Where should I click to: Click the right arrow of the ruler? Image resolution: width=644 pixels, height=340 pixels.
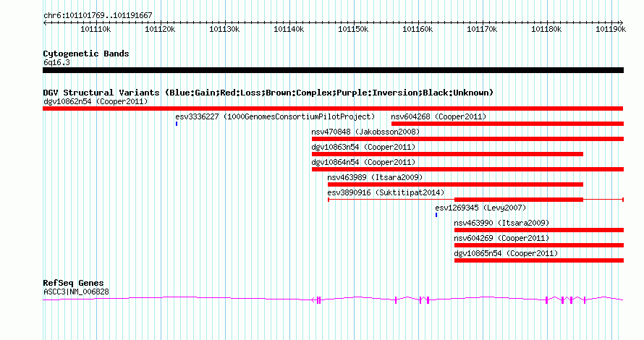[622, 23]
